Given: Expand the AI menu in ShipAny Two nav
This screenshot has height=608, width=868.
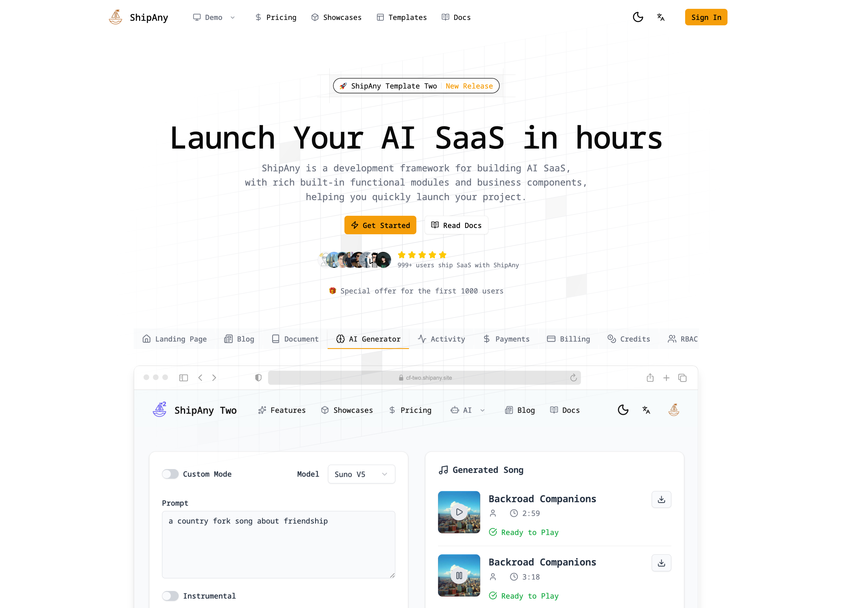Looking at the screenshot, I should tap(467, 410).
